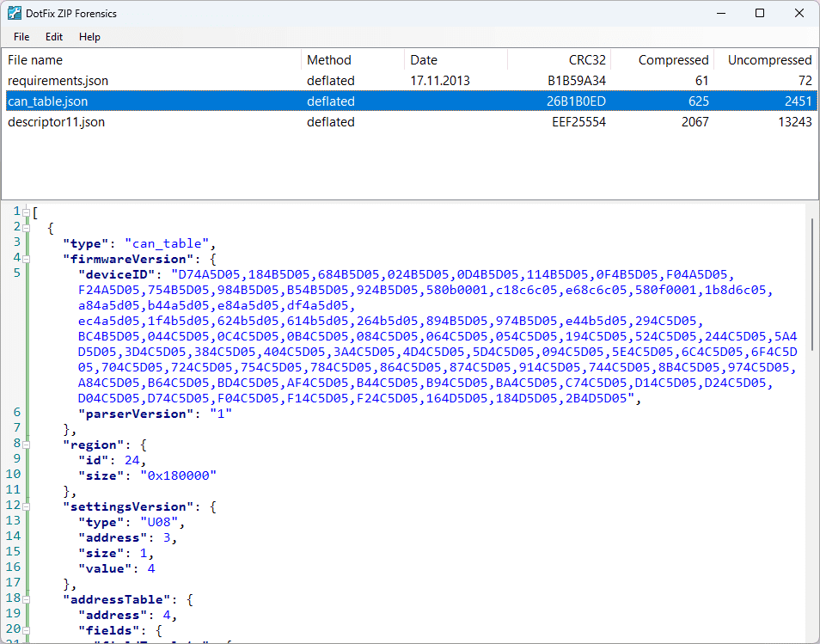Open the File menu
The height and width of the screenshot is (644, 820).
pyautogui.click(x=21, y=37)
